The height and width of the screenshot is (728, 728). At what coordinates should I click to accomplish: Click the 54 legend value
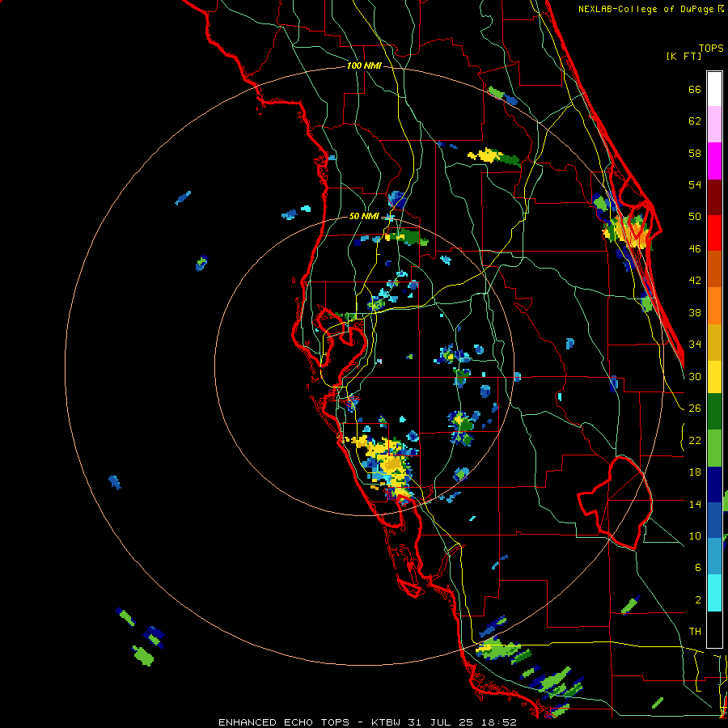(695, 184)
